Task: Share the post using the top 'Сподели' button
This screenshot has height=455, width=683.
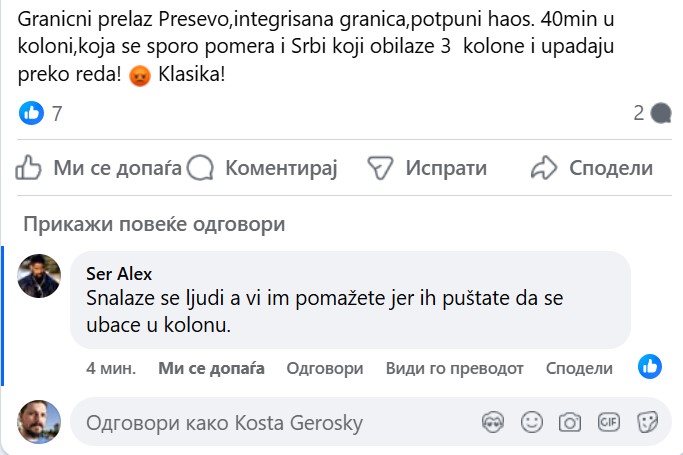Action: point(592,168)
